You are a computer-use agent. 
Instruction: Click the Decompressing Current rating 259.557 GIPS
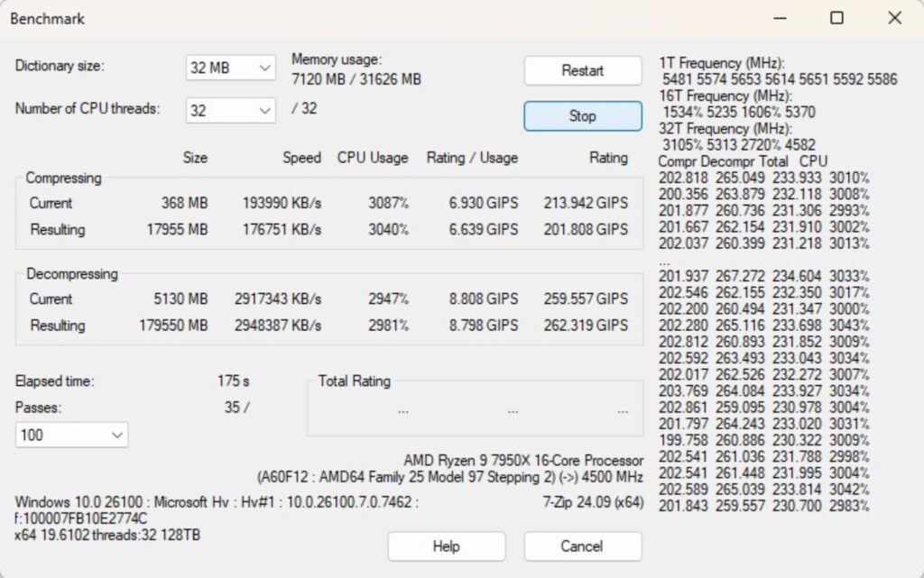pos(586,299)
